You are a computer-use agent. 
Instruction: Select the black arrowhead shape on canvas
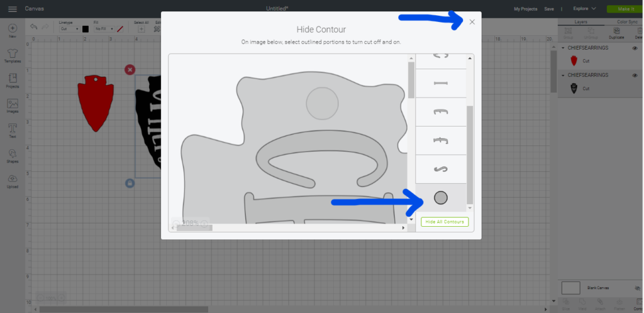coord(150,123)
